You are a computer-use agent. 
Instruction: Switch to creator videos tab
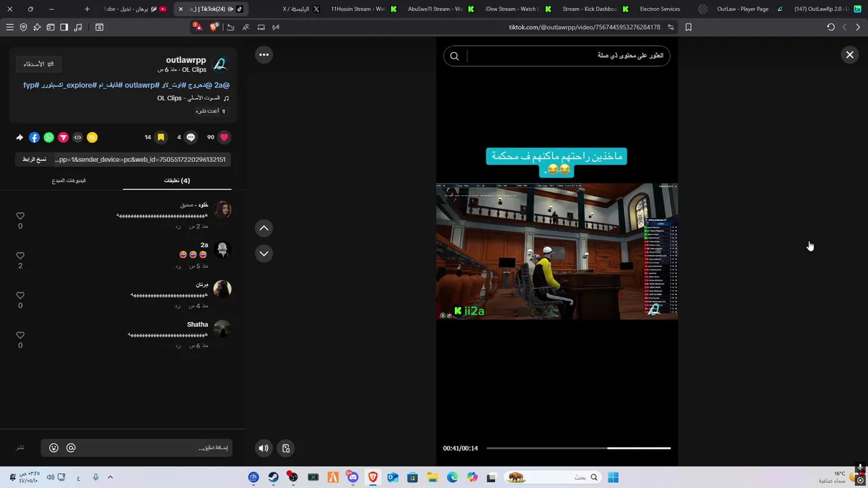pos(68,181)
